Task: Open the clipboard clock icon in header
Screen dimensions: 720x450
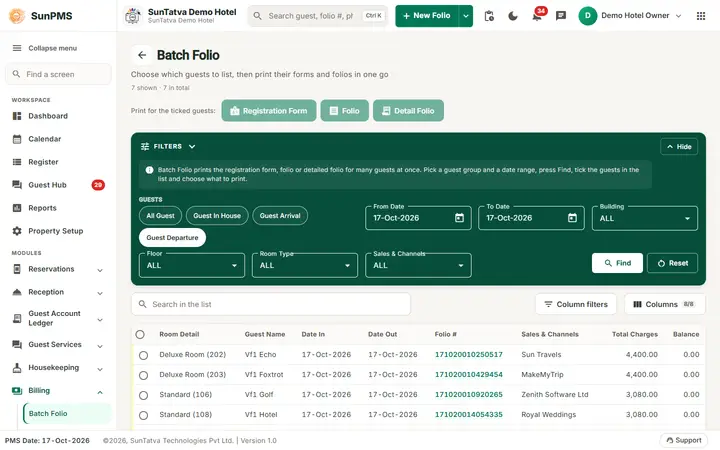Action: coord(489,16)
